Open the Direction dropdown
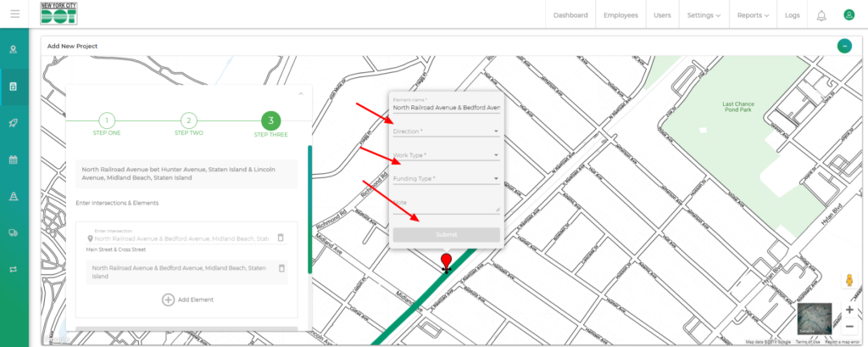Image resolution: width=868 pixels, height=347 pixels. point(446,132)
